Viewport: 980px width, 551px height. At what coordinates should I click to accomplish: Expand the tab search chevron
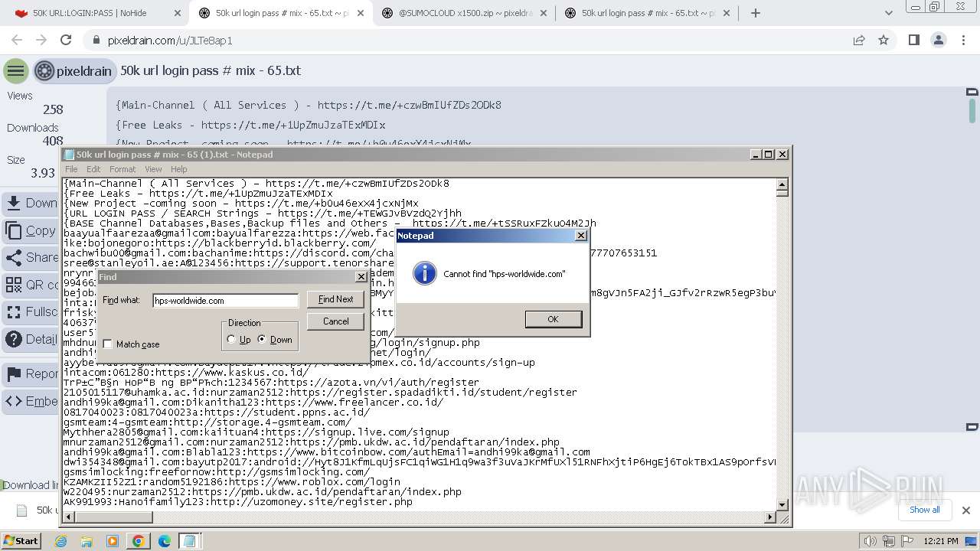[889, 13]
